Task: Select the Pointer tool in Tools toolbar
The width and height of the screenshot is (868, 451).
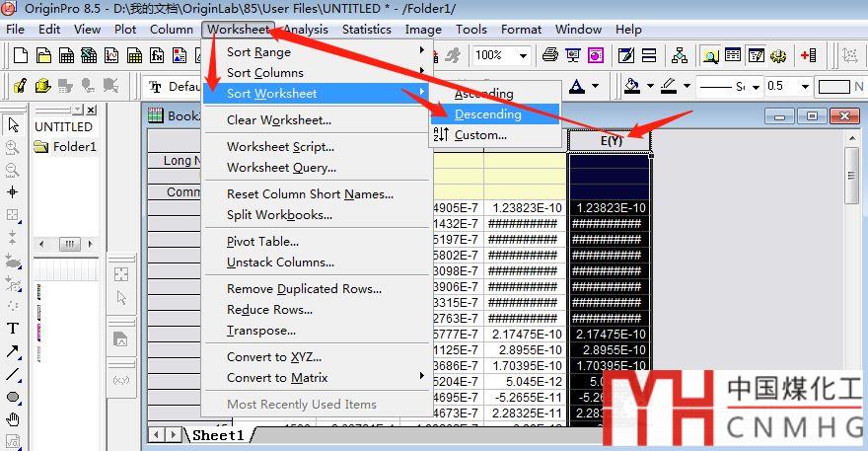Action: (13, 125)
